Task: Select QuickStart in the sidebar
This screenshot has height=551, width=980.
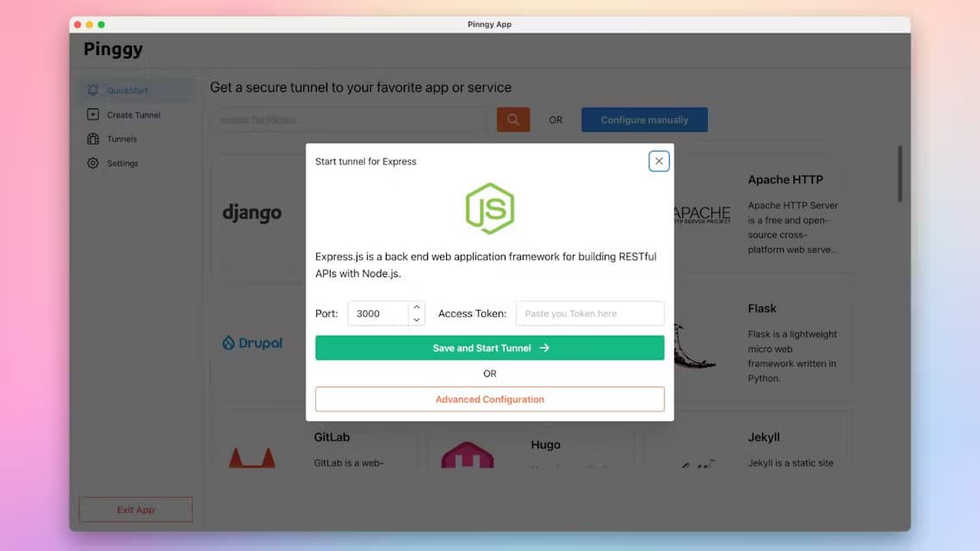Action: 135,90
